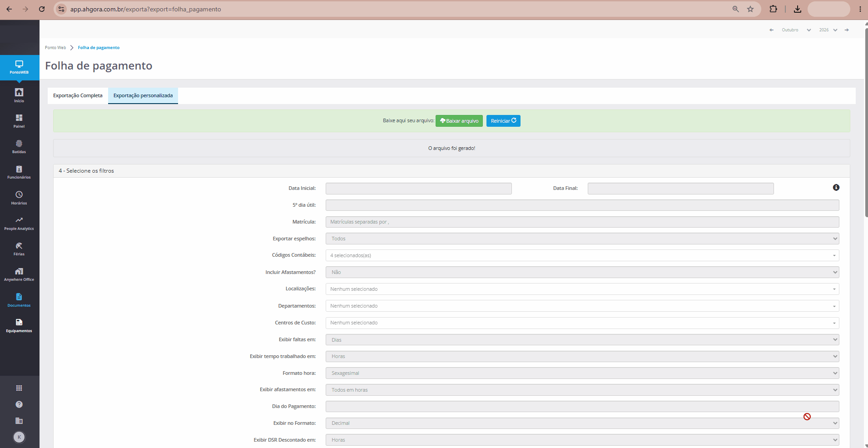Click the Data Final field
The image size is (868, 448).
681,189
